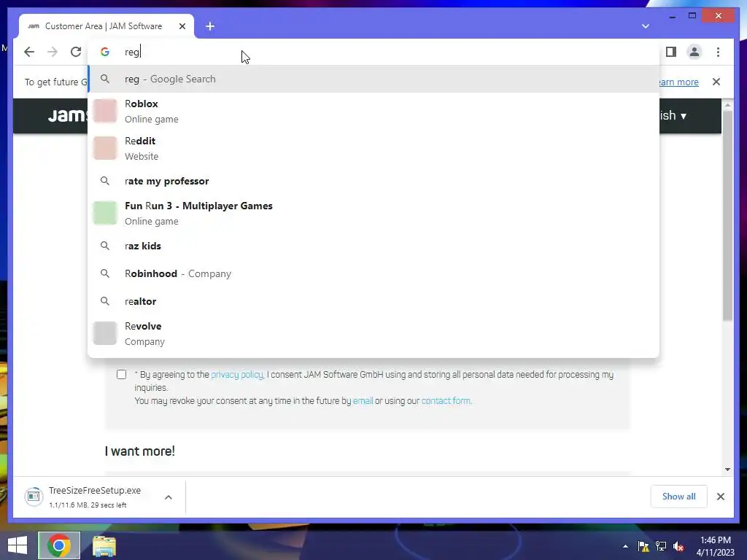Choose the Roblox suggestion
The image size is (747, 560).
(374, 111)
